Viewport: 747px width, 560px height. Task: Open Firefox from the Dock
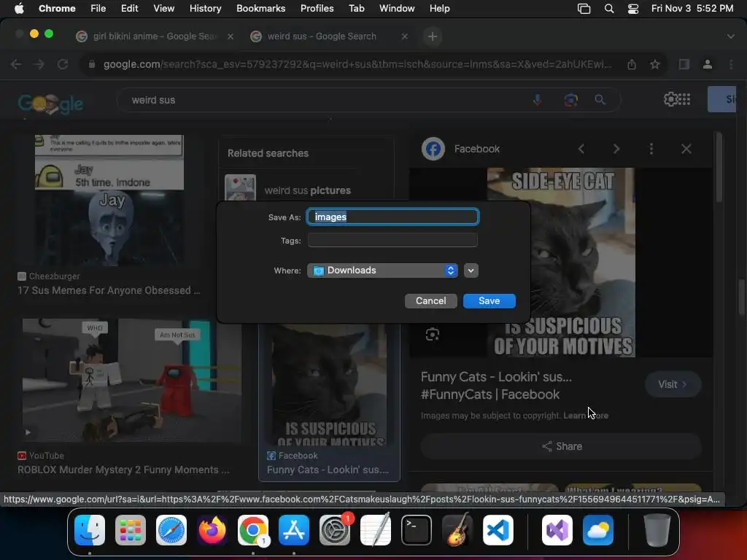click(212, 530)
